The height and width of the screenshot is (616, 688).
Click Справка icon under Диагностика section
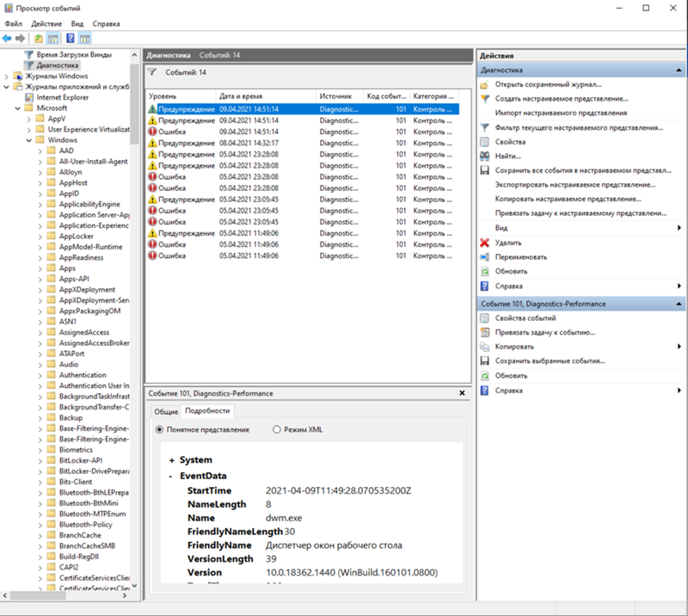click(484, 286)
